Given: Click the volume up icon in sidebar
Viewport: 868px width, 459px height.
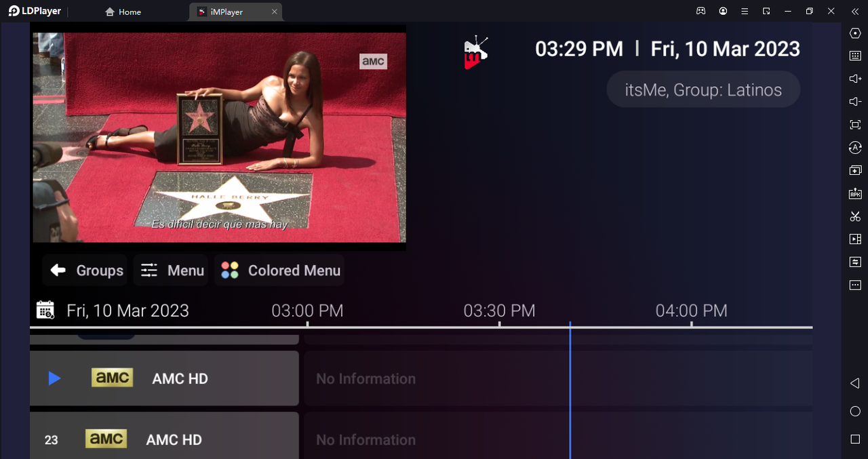Looking at the screenshot, I should [855, 79].
